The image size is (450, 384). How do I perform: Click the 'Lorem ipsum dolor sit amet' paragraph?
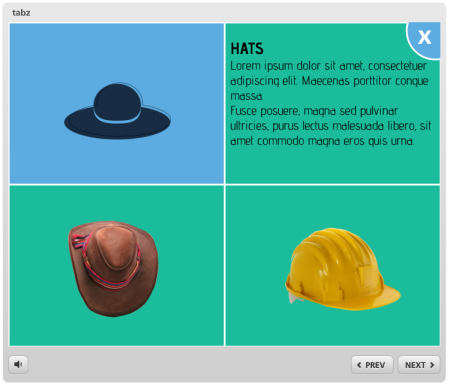(329, 81)
